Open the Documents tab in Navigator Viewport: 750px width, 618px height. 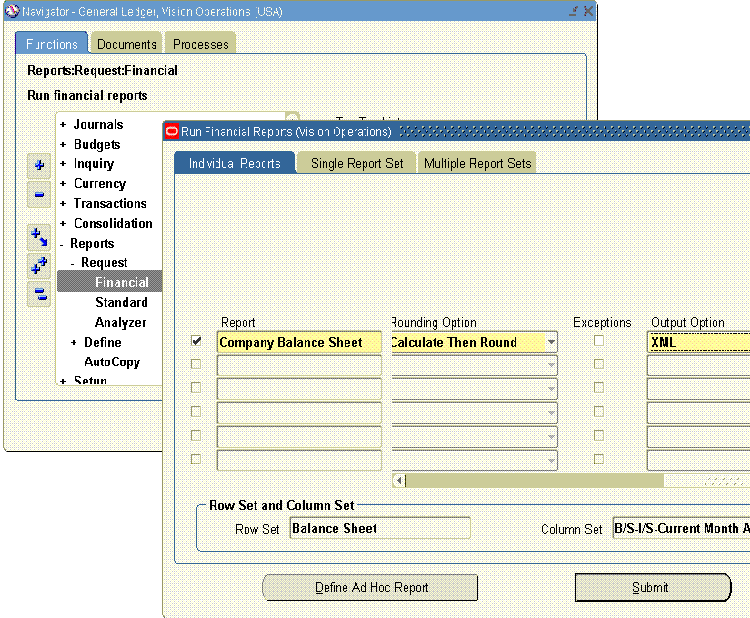(x=127, y=44)
